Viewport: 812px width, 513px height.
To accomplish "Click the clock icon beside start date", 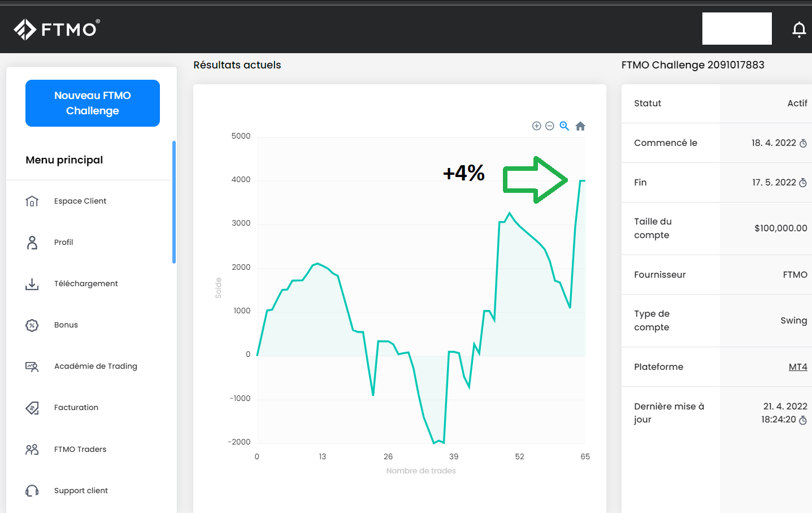I will click(x=803, y=144).
